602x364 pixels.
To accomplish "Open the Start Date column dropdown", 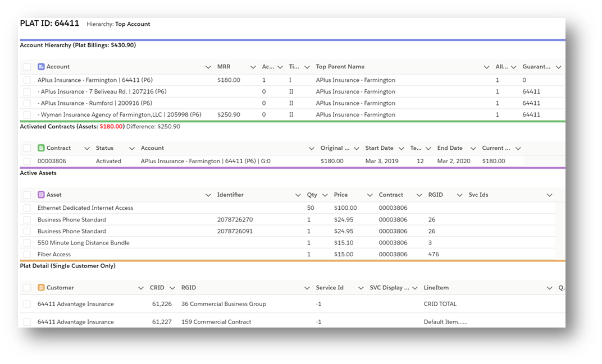I will (x=402, y=148).
